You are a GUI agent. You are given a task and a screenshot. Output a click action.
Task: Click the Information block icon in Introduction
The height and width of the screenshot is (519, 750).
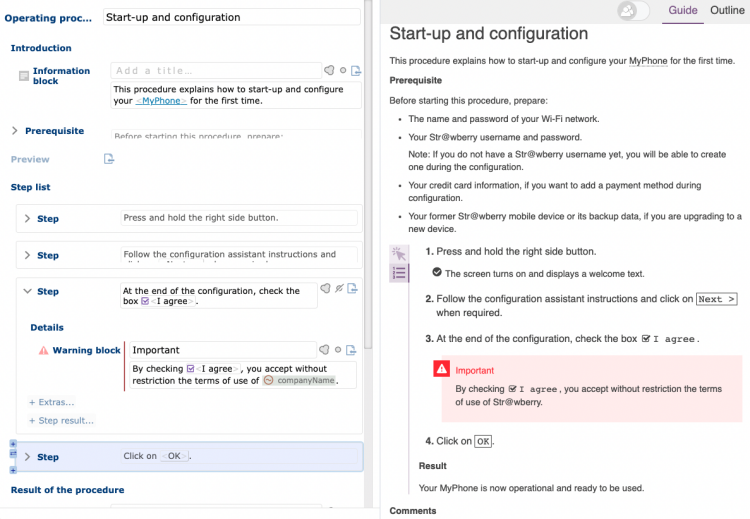point(23,76)
